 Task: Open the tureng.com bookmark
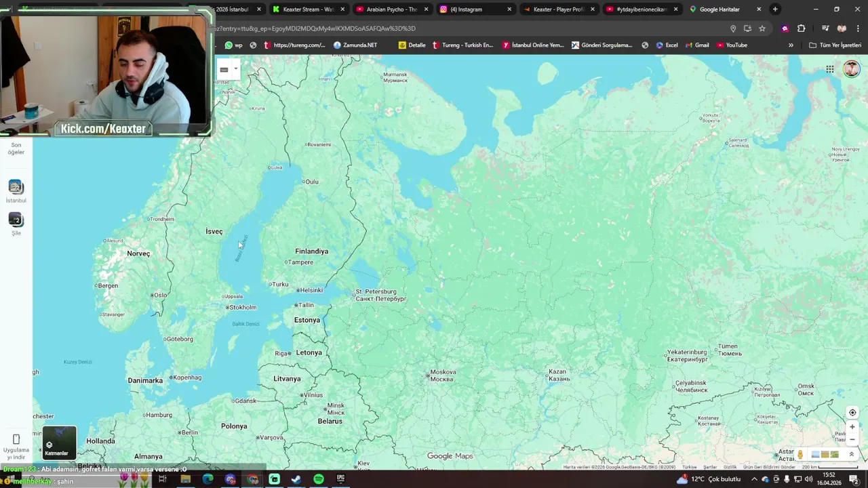(294, 45)
